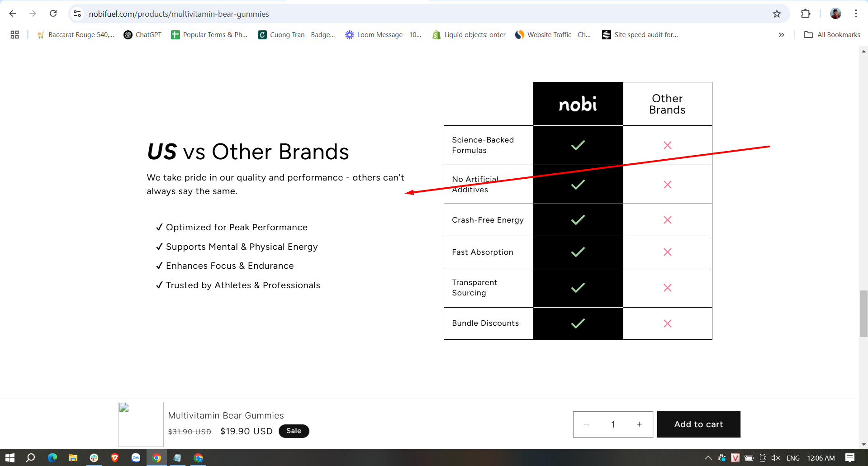The height and width of the screenshot is (466, 868).
Task: Add Multivitamin Bear Gummies to cart
Action: point(698,424)
